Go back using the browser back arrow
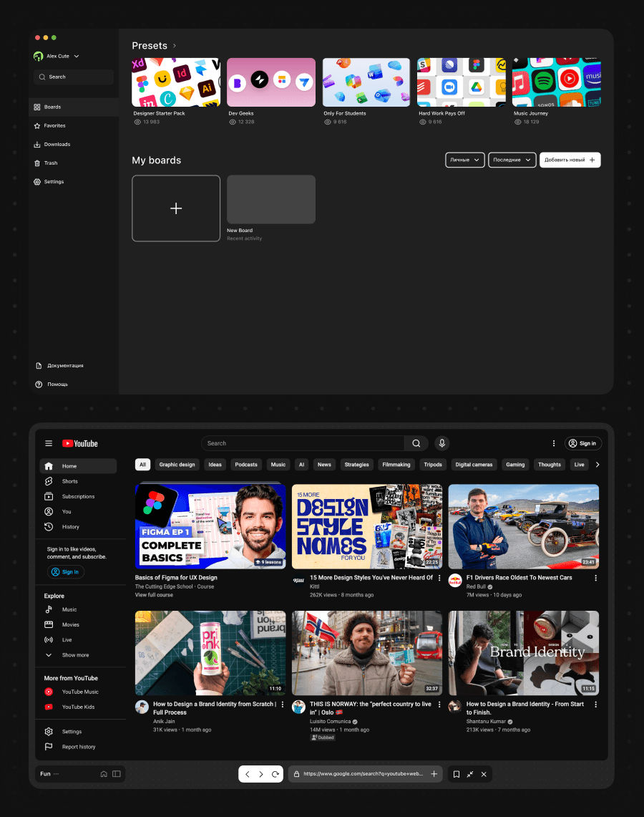 click(x=248, y=774)
